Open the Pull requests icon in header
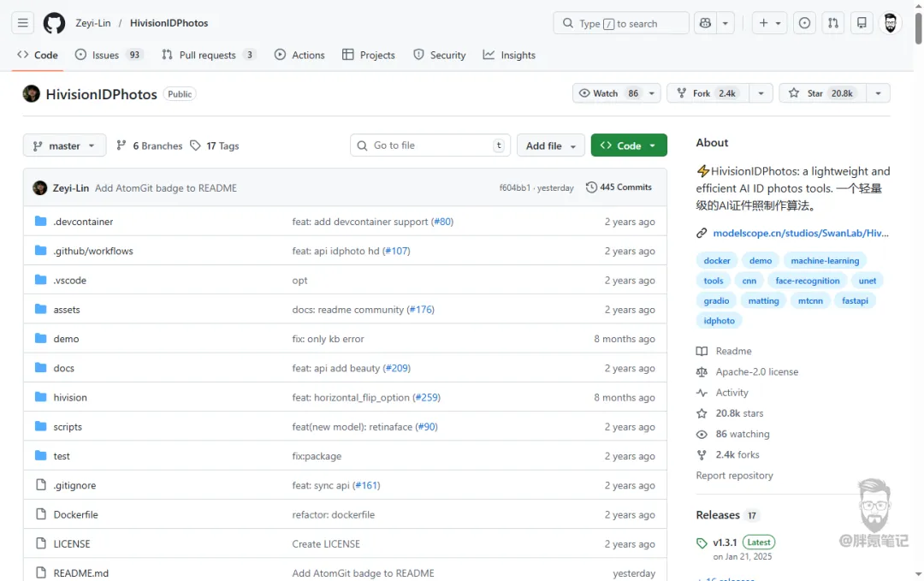 (833, 23)
